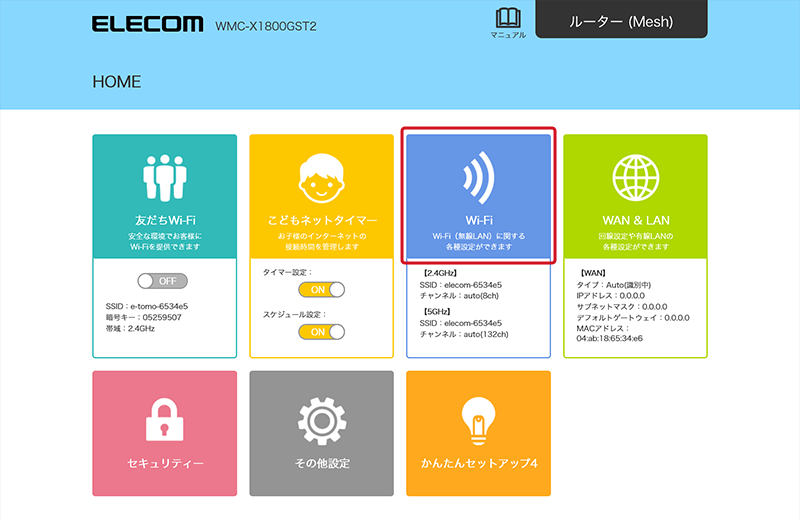The image size is (800, 520).
Task: Click the 友だちWi-Fi tile title
Action: pos(165,220)
